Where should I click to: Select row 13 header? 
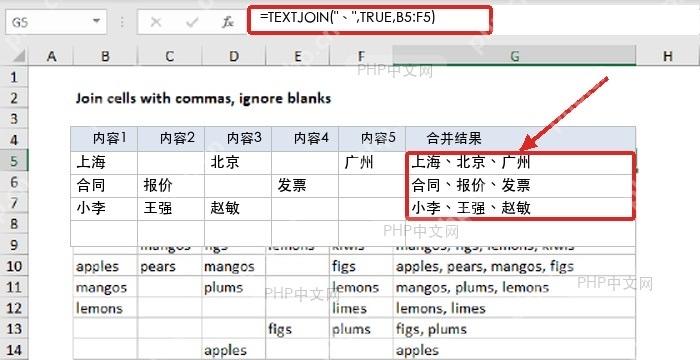point(14,329)
